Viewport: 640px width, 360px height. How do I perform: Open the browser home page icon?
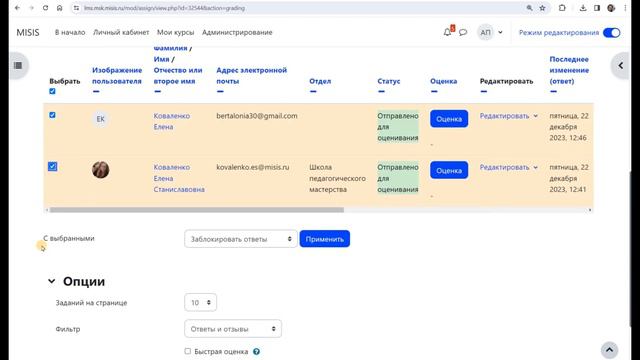pos(60,8)
